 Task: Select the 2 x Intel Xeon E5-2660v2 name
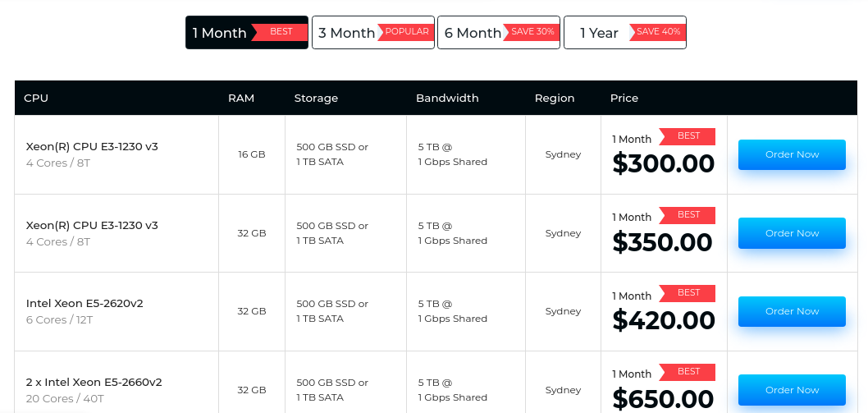pyautogui.click(x=94, y=382)
